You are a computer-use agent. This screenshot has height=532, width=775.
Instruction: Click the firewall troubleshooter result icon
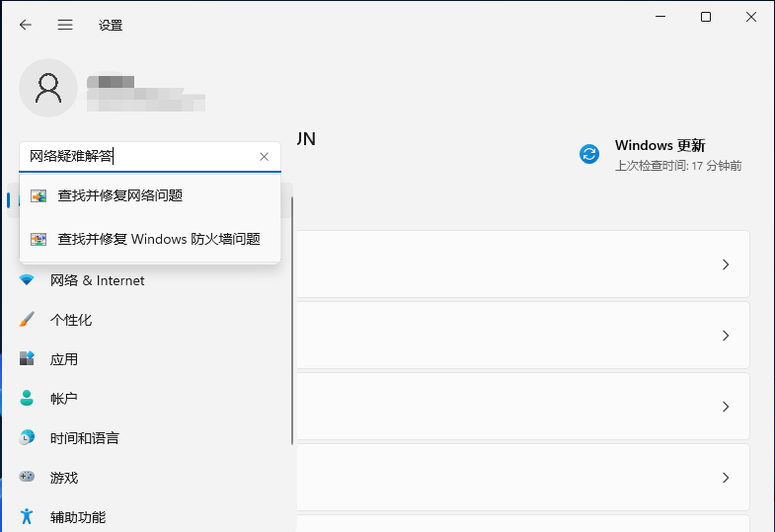[39, 240]
